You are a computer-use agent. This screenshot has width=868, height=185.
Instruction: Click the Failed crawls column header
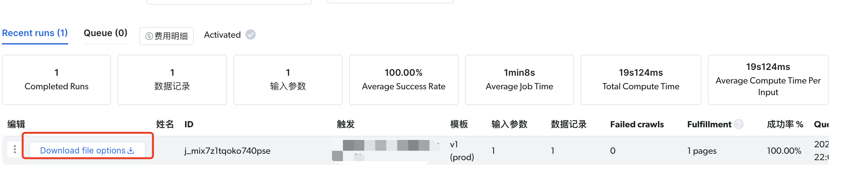point(636,124)
